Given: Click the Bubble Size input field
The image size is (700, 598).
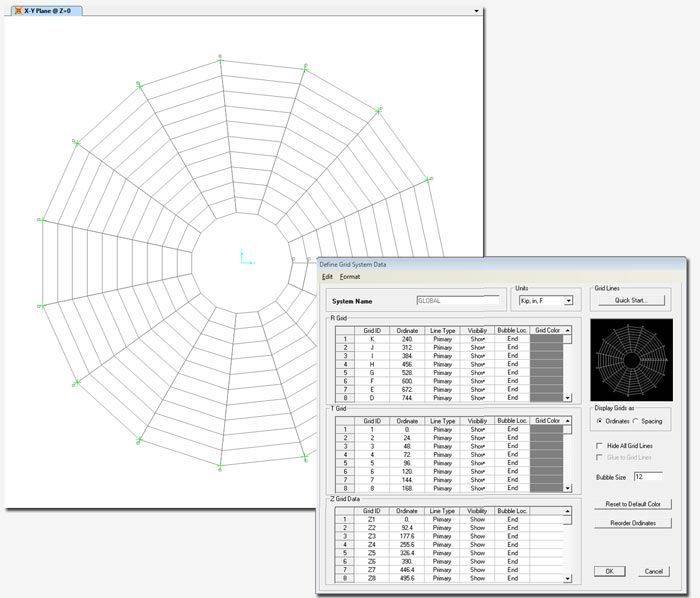Looking at the screenshot, I should 648,477.
